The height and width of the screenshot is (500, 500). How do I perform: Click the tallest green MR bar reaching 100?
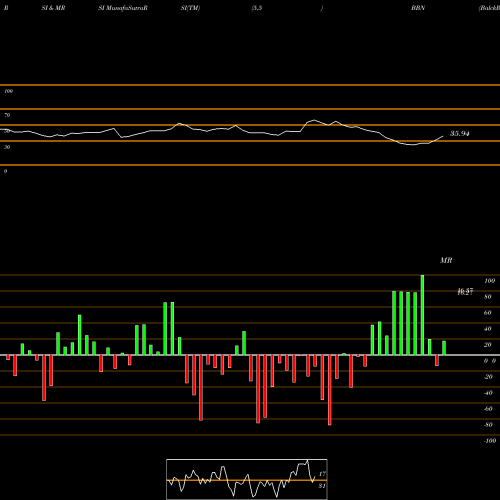(422, 315)
